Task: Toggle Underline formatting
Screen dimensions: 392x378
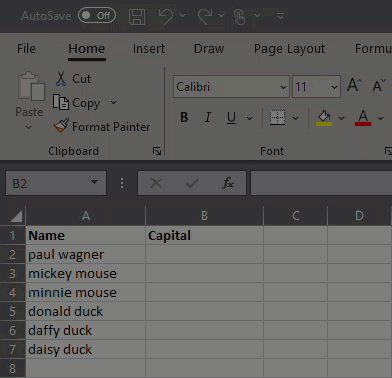Action: tap(231, 117)
